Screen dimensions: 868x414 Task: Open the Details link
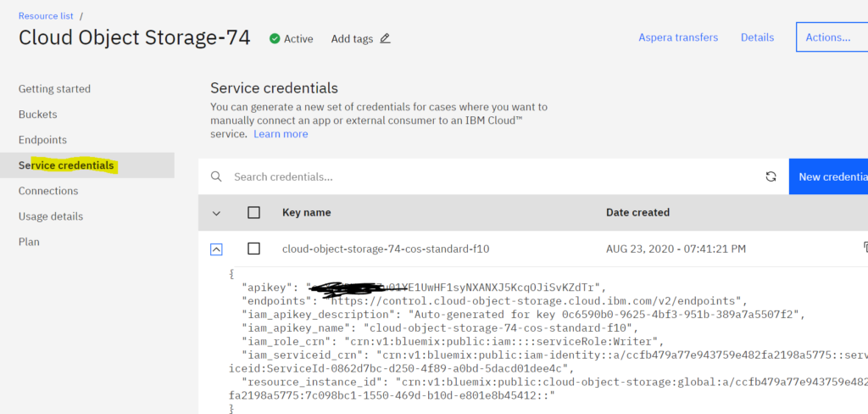(x=757, y=37)
